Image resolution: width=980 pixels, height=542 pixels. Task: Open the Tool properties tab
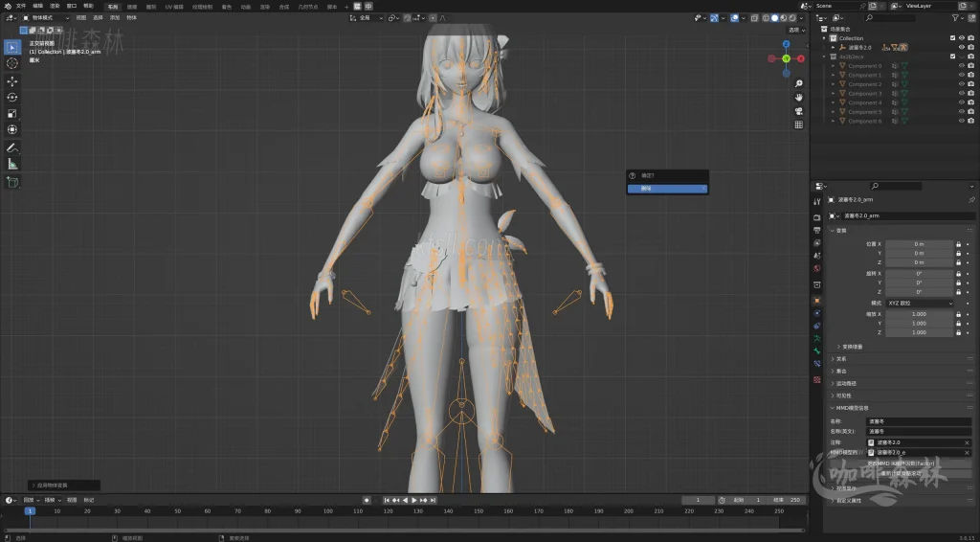(817, 202)
